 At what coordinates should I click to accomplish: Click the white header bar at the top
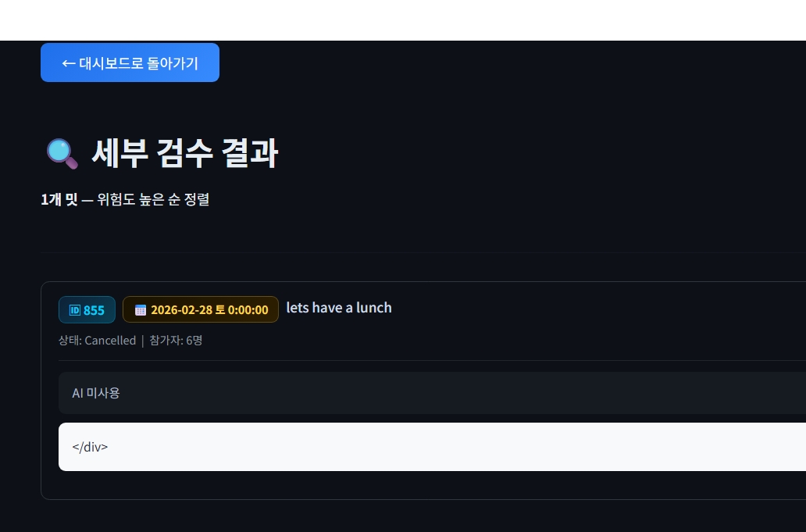click(x=403, y=20)
